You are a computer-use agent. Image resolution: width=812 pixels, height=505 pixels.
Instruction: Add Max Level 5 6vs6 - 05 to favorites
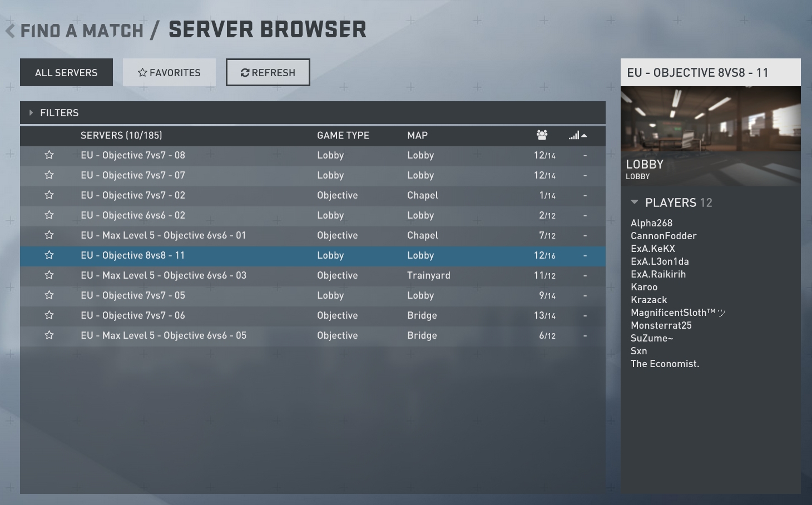(49, 335)
